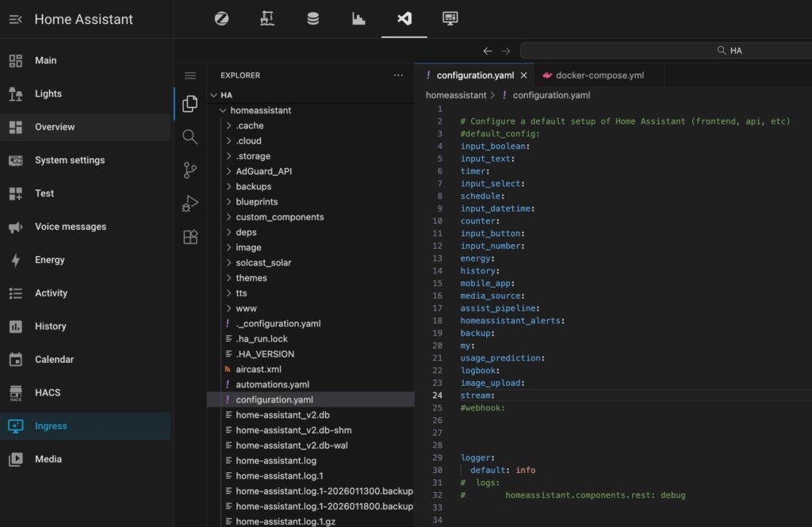Open HACS in the sidebar

[x=48, y=392]
